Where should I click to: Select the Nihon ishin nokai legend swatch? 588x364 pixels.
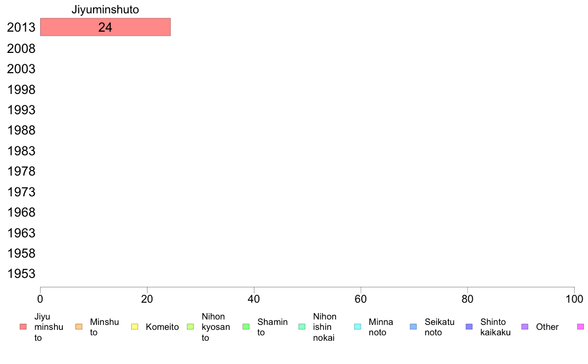[302, 326]
